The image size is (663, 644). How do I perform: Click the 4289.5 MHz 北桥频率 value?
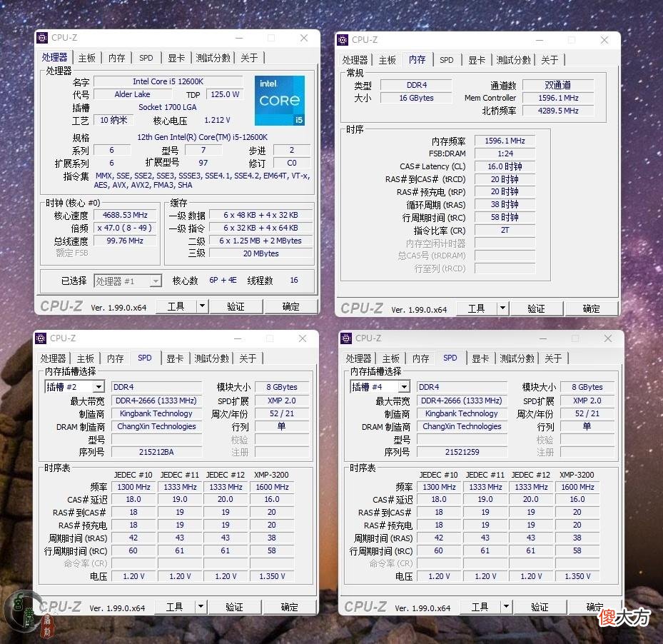pyautogui.click(x=557, y=111)
